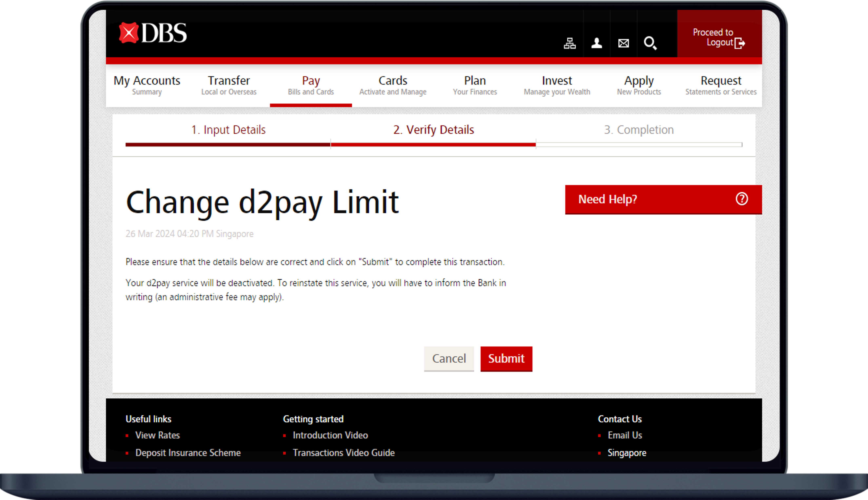Select the 1. Input Details step

click(228, 130)
